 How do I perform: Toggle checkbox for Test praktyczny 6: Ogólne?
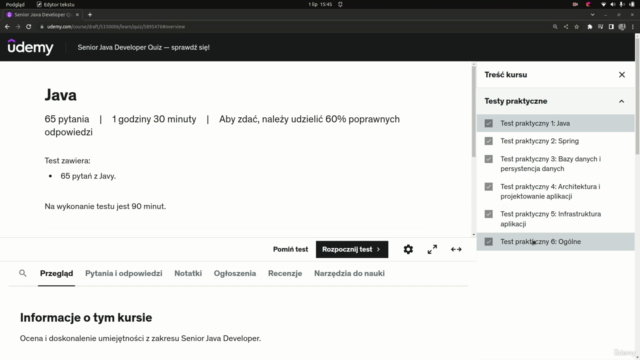coord(489,242)
